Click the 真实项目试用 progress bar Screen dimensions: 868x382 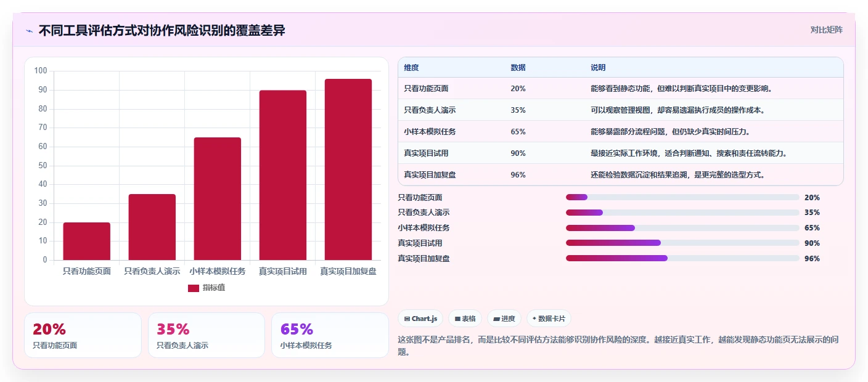pyautogui.click(x=682, y=243)
